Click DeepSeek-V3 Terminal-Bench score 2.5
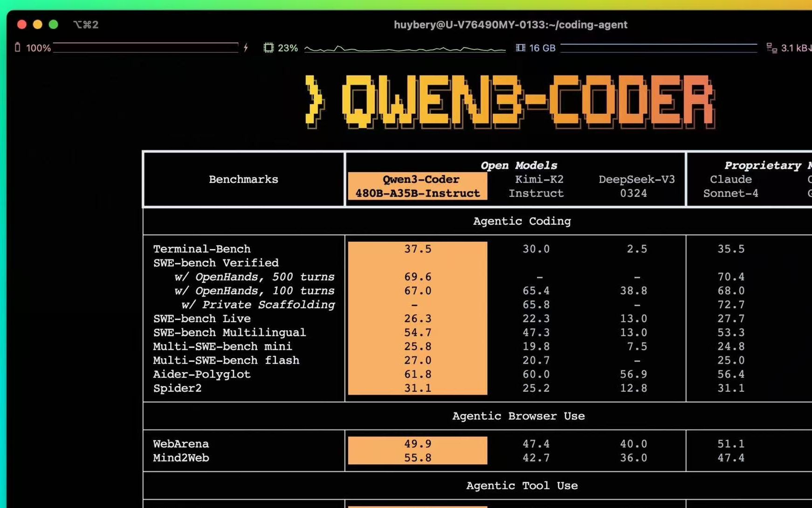 tap(637, 249)
